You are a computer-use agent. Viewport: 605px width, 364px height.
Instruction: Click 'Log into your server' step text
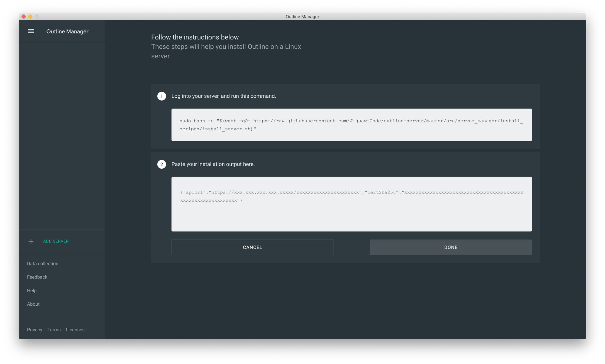point(224,96)
